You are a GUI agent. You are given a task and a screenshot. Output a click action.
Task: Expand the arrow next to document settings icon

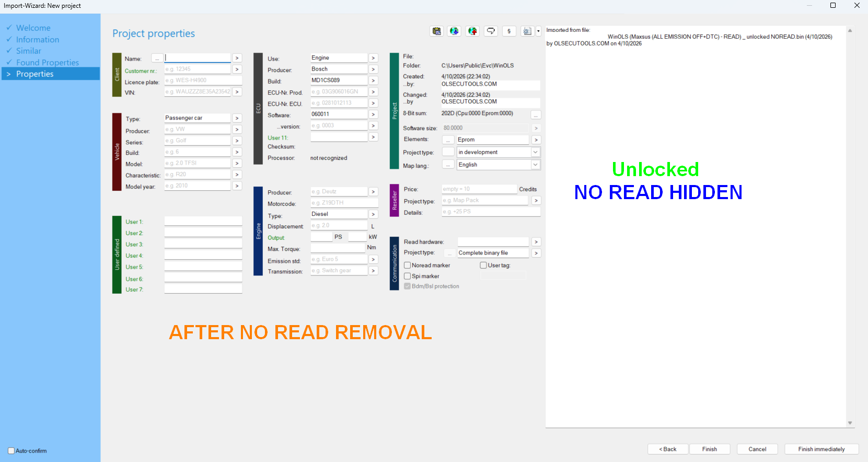coord(538,31)
